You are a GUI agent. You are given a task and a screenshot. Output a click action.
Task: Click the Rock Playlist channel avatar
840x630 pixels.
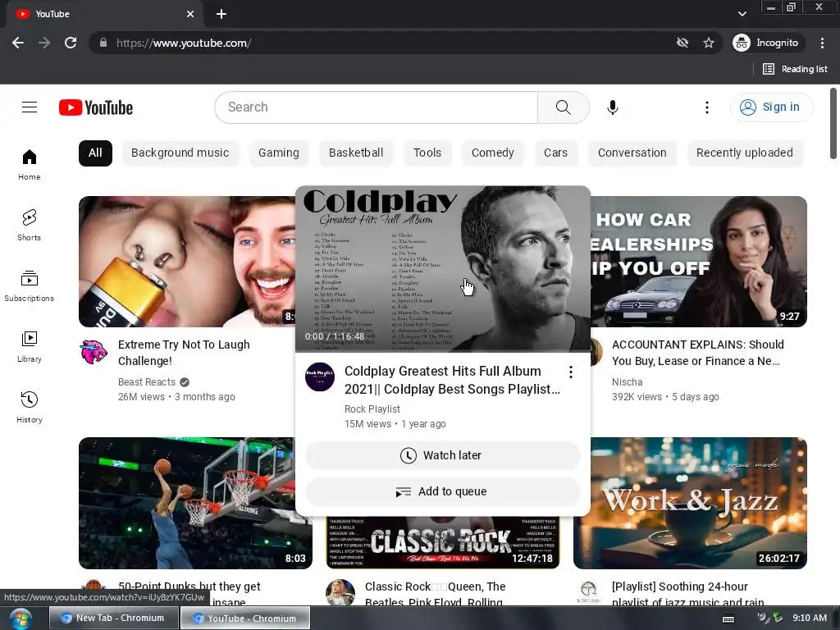coord(320,377)
